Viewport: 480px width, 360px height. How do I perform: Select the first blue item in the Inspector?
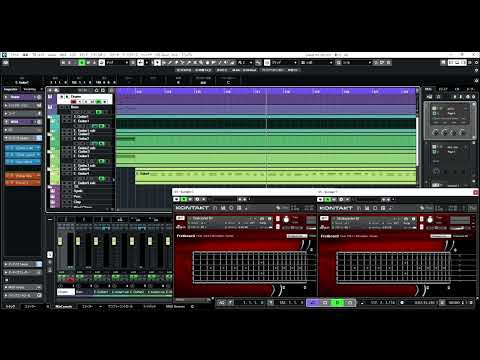tap(23, 148)
